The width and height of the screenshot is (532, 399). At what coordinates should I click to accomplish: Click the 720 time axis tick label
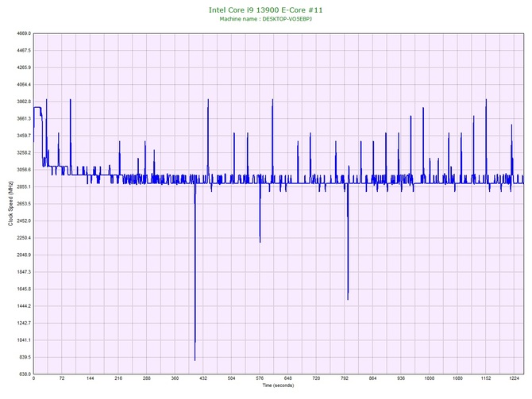point(316,378)
